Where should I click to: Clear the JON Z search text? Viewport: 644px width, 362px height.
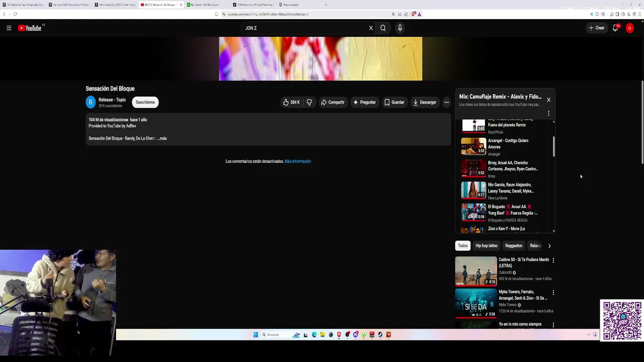click(x=371, y=28)
